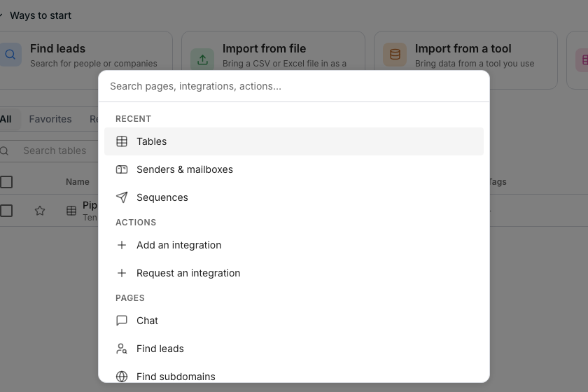Screen dimensions: 588x392
Task: Click the plus icon beside Request an integration
Action: pyautogui.click(x=122, y=273)
